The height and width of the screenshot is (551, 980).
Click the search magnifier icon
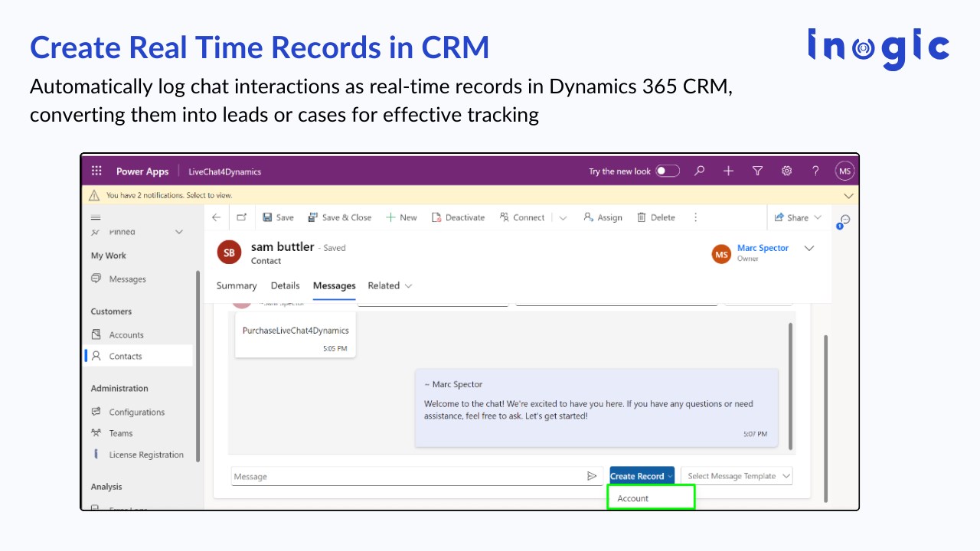click(699, 171)
